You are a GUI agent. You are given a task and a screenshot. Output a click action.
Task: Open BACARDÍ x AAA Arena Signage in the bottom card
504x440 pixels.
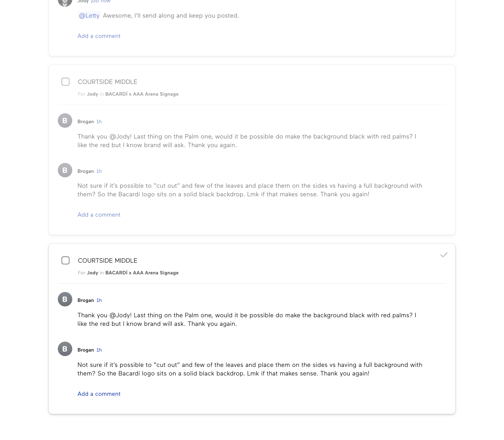click(x=142, y=273)
